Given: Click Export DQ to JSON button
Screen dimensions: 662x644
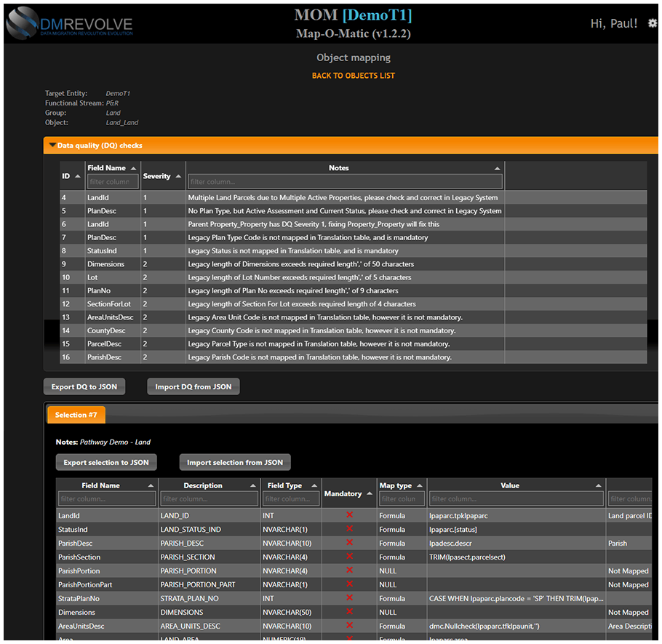Looking at the screenshot, I should [84, 386].
